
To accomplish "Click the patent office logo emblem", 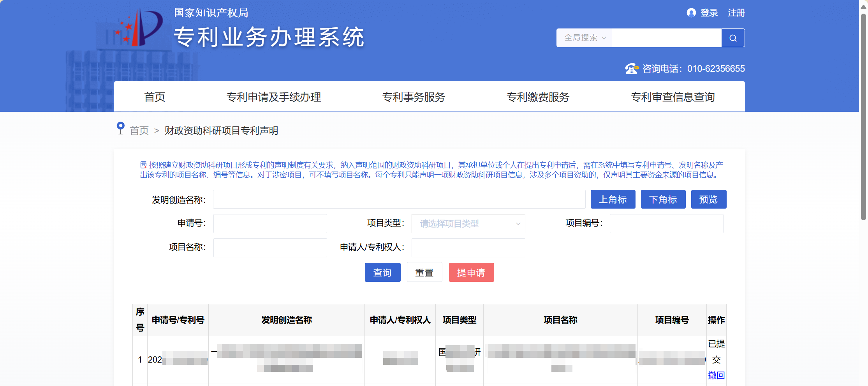I will pos(139,27).
